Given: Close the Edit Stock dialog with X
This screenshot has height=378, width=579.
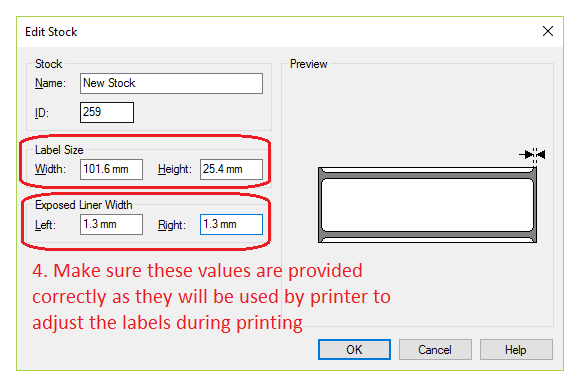Looking at the screenshot, I should 548,31.
